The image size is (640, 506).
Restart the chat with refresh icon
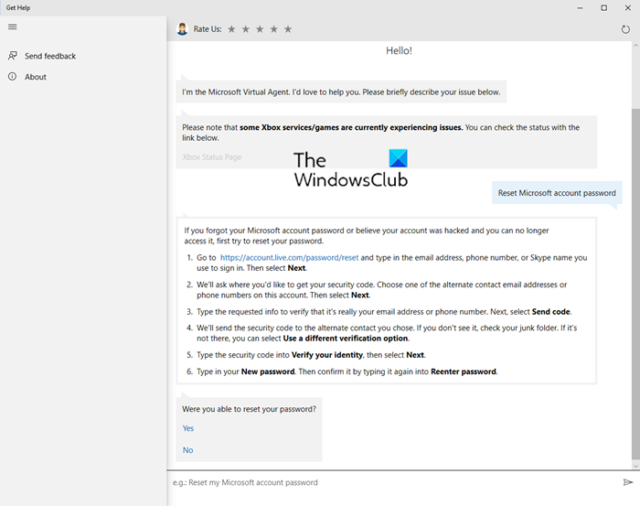625,29
